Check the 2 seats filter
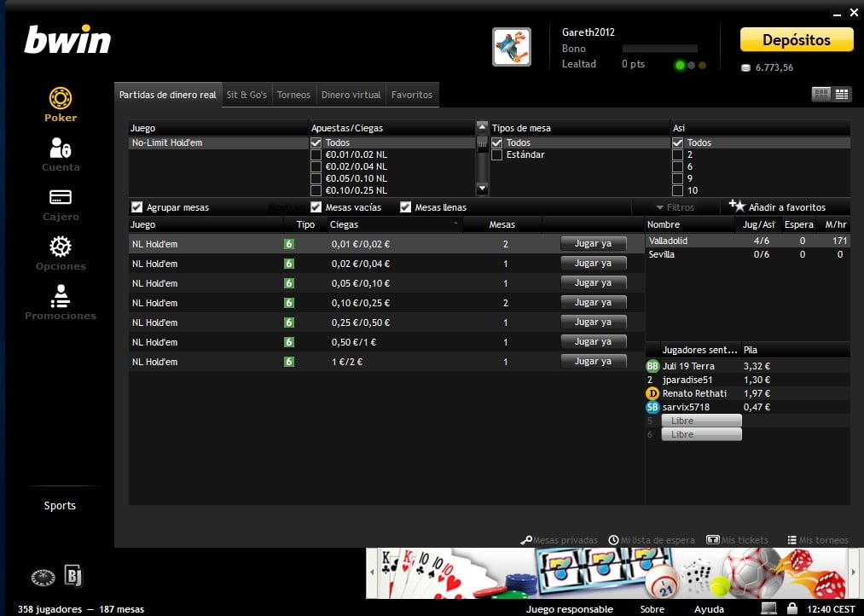 (677, 154)
